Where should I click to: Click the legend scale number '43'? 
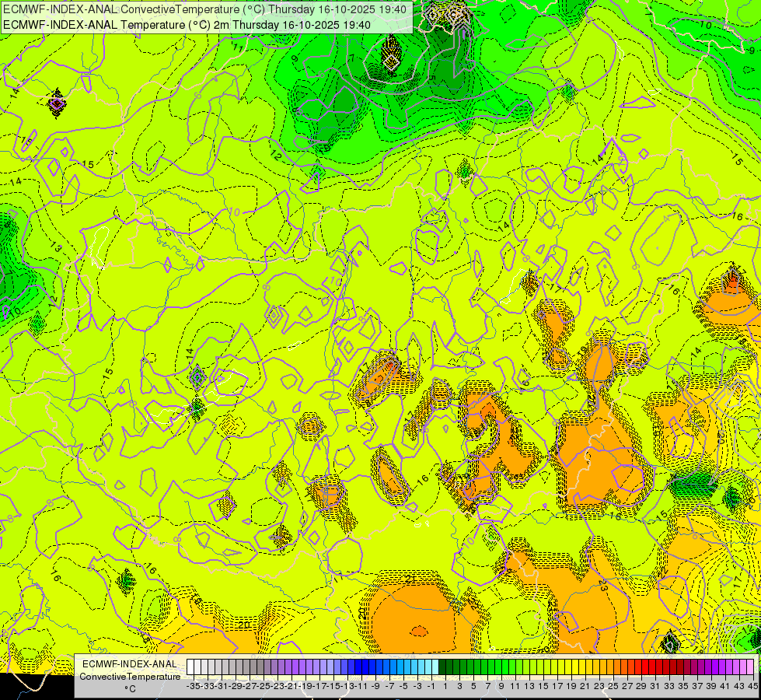tap(739, 686)
